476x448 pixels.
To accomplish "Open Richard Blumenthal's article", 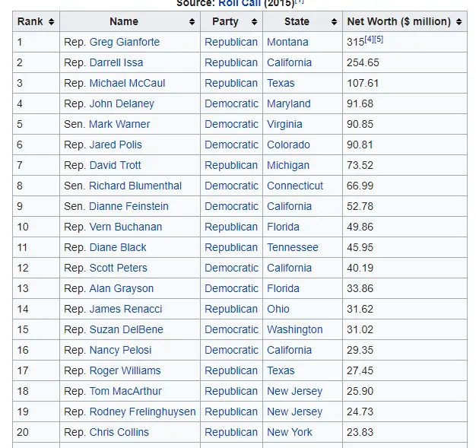I will (135, 186).
